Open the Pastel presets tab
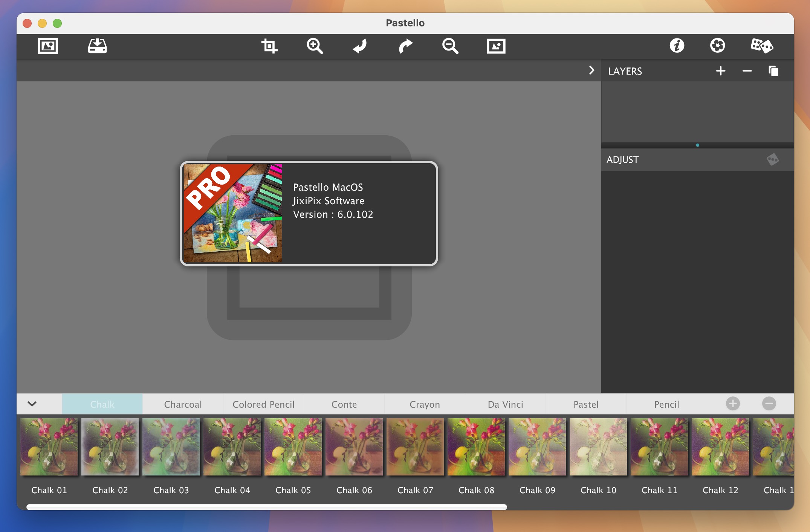This screenshot has height=532, width=810. click(x=586, y=404)
